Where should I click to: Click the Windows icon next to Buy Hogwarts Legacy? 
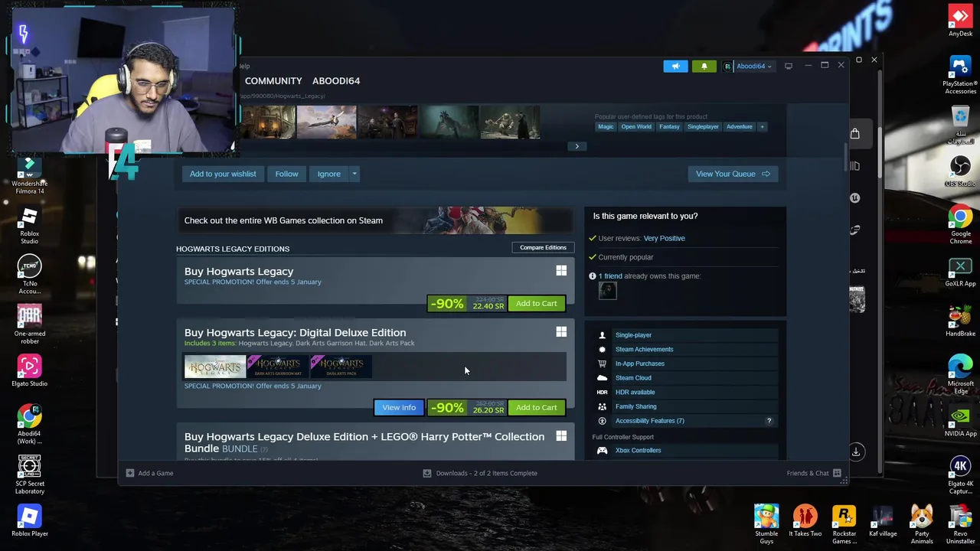tap(561, 271)
